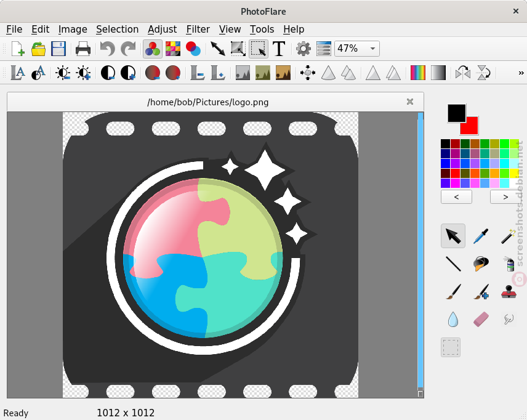Open Preferences via the gear icon
Image resolution: width=527 pixels, height=420 pixels.
pyautogui.click(x=303, y=49)
